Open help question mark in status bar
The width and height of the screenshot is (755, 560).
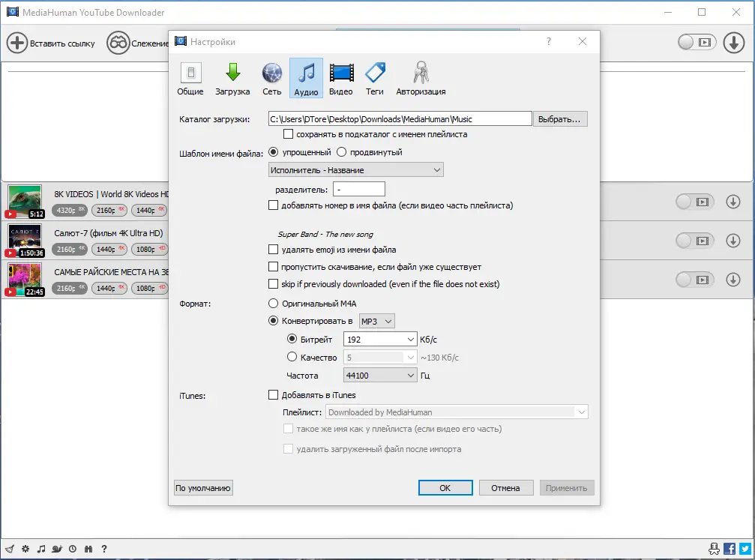[x=104, y=549]
